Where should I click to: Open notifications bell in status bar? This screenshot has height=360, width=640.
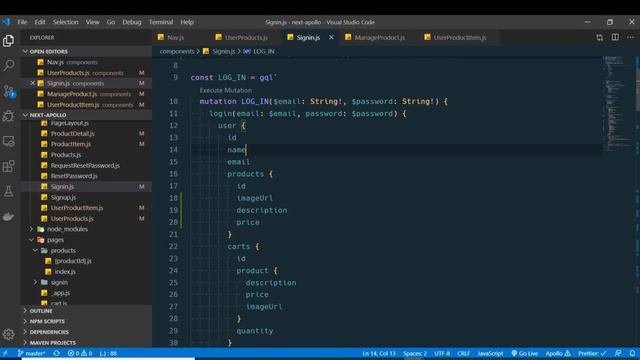click(x=632, y=353)
